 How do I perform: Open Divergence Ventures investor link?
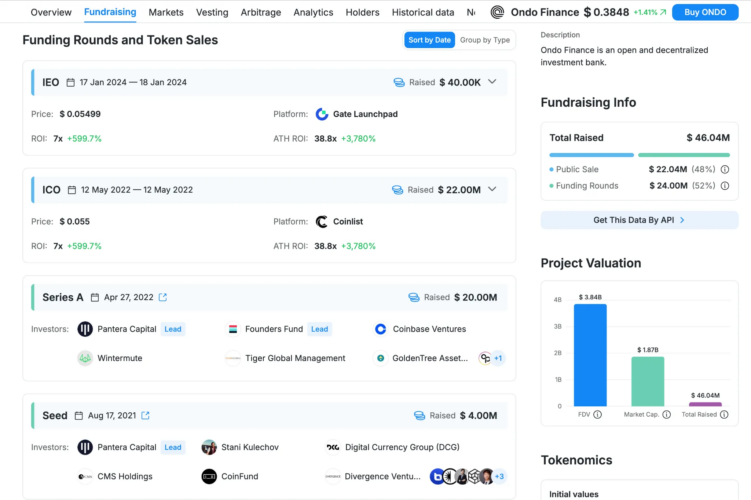(382, 476)
